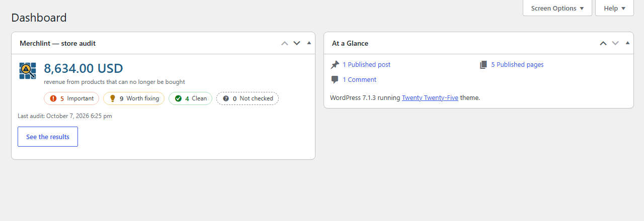Click the At a Glance title

click(x=350, y=43)
